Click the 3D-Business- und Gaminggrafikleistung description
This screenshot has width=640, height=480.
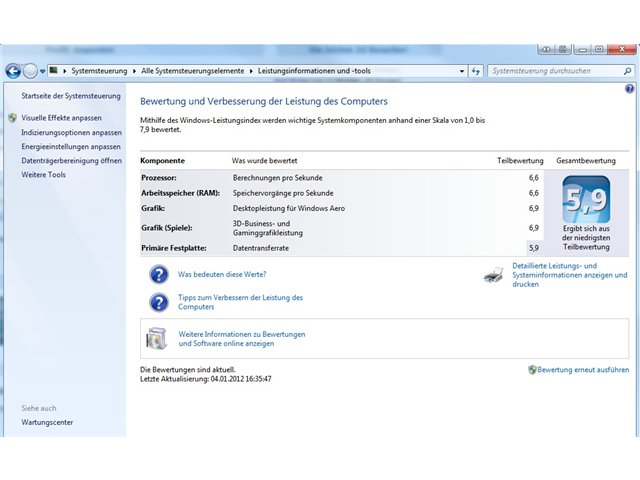pos(268,228)
